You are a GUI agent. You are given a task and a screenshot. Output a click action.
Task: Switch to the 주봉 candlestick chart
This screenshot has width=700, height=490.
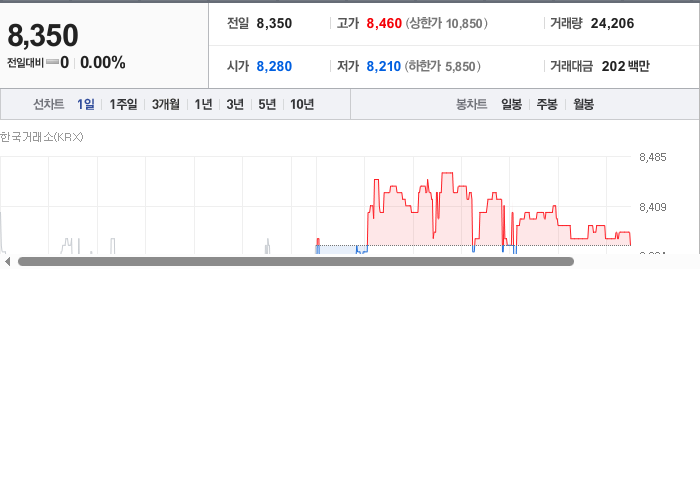(547, 104)
